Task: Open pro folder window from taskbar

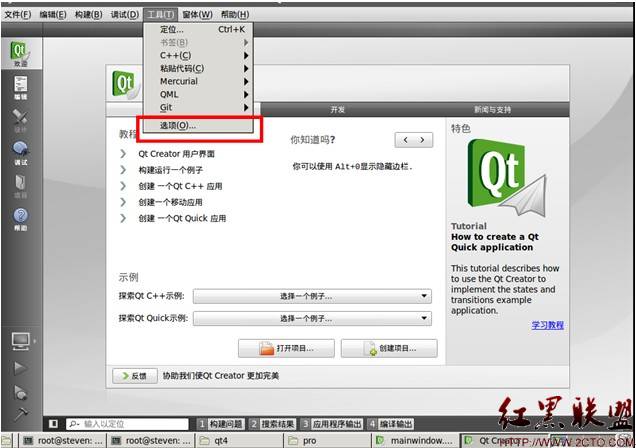Action: (x=327, y=440)
